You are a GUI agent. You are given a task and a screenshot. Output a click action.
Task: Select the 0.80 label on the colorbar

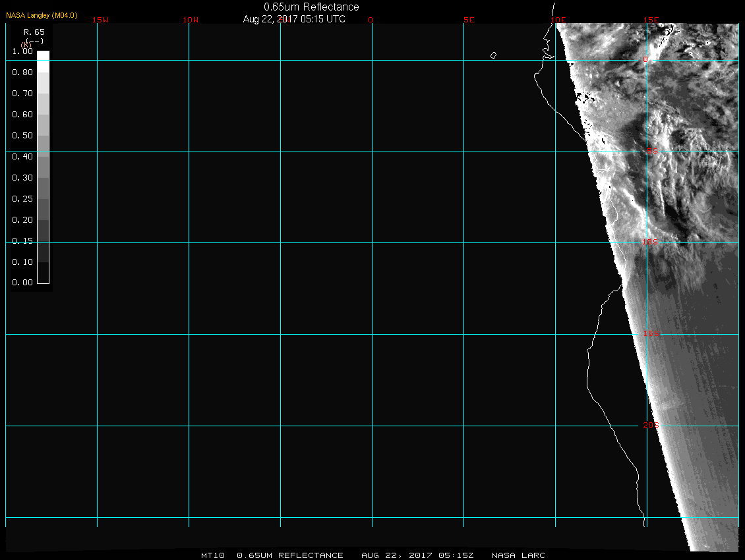click(x=22, y=72)
